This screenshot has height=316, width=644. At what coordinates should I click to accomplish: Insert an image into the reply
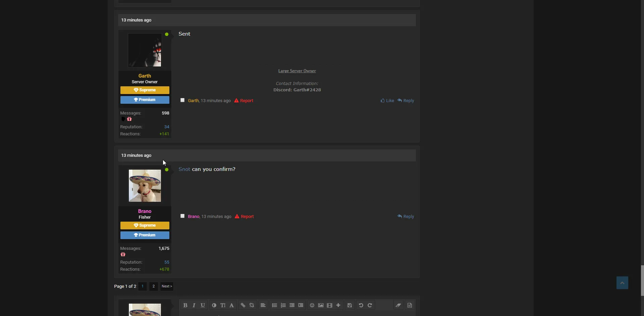tap(321, 305)
